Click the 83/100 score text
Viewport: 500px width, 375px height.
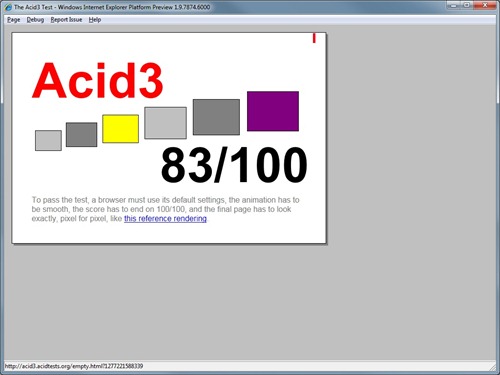pyautogui.click(x=234, y=165)
